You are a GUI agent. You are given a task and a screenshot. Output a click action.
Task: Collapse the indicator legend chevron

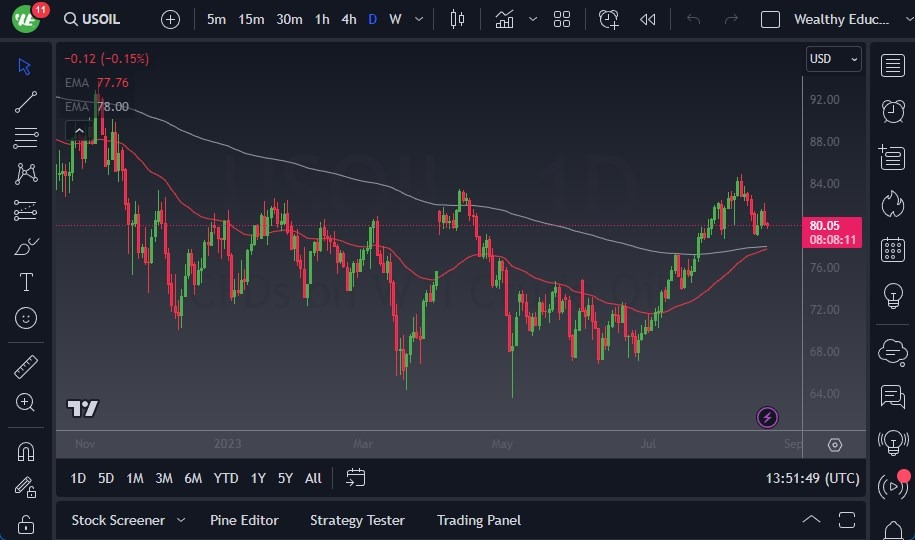[77, 130]
